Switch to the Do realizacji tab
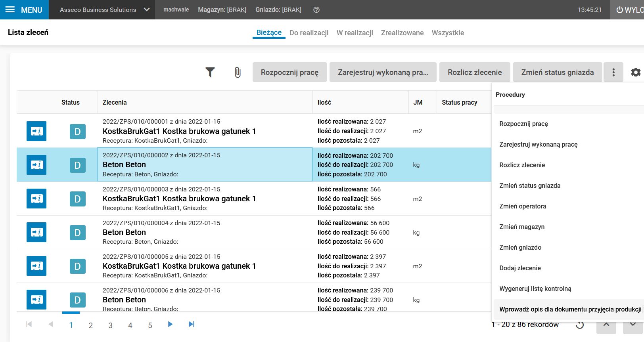 click(x=309, y=33)
